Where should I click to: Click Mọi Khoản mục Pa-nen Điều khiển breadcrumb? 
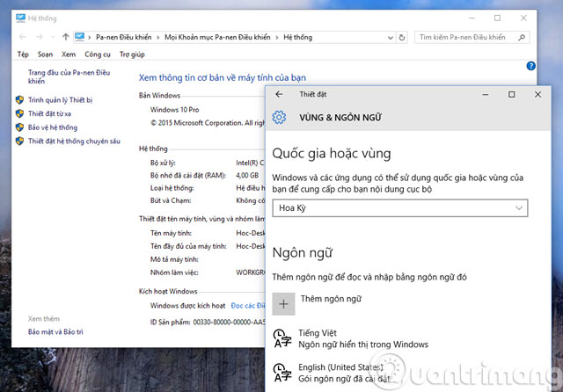[x=217, y=37]
